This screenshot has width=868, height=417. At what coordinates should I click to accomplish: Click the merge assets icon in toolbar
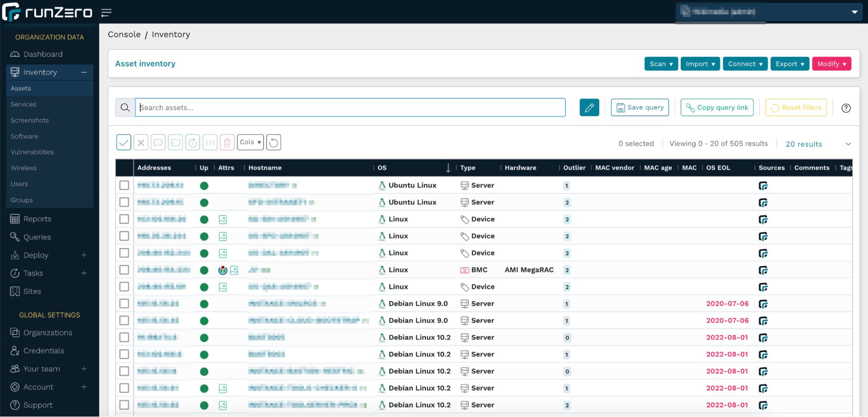pos(210,142)
